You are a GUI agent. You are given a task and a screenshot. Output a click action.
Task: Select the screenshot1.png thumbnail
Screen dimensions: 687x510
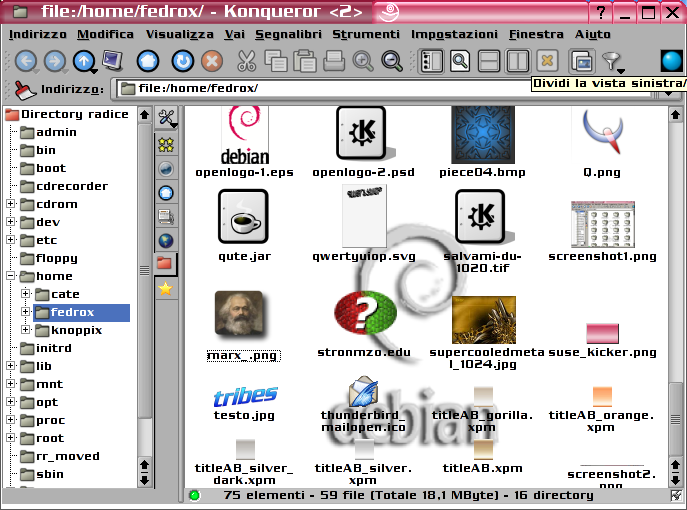603,225
